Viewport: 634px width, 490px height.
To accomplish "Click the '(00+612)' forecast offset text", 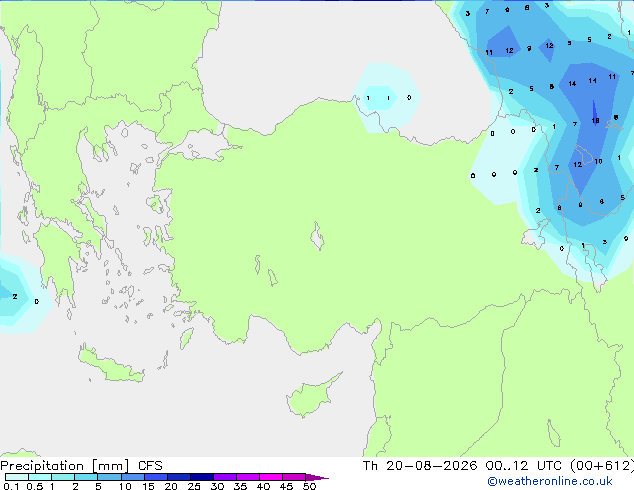I will click(x=602, y=466).
